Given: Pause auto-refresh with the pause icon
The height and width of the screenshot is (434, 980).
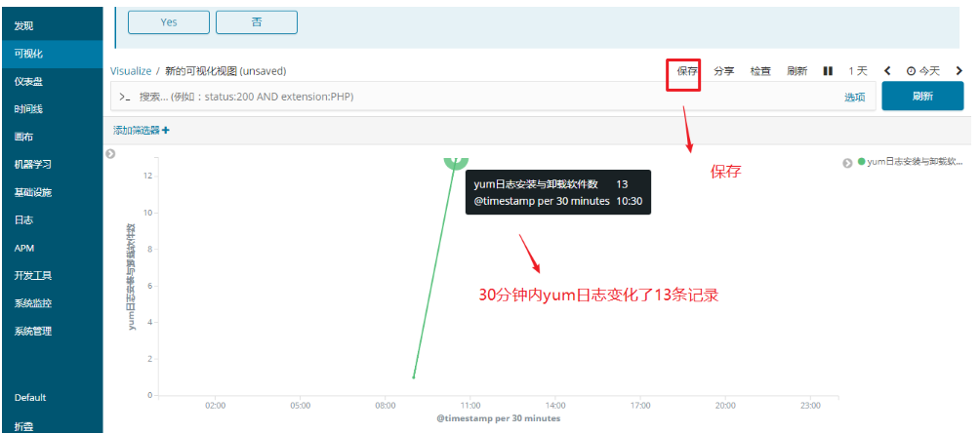Looking at the screenshot, I should [828, 71].
